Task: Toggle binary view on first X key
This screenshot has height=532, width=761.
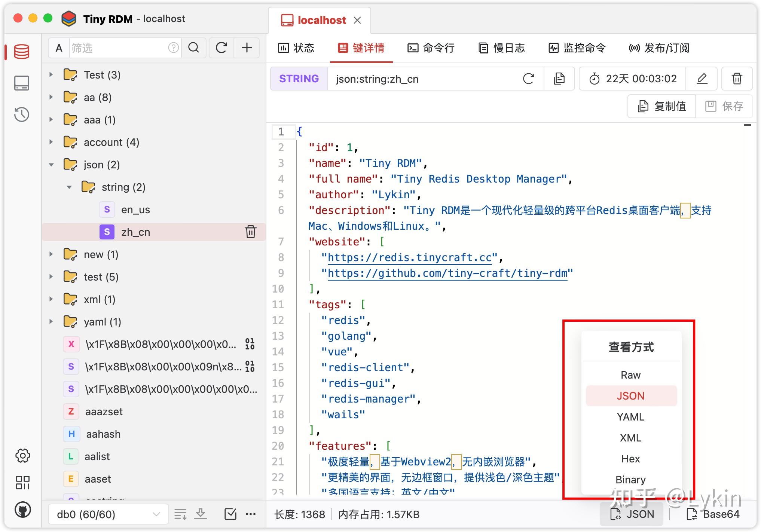Action: 250,344
